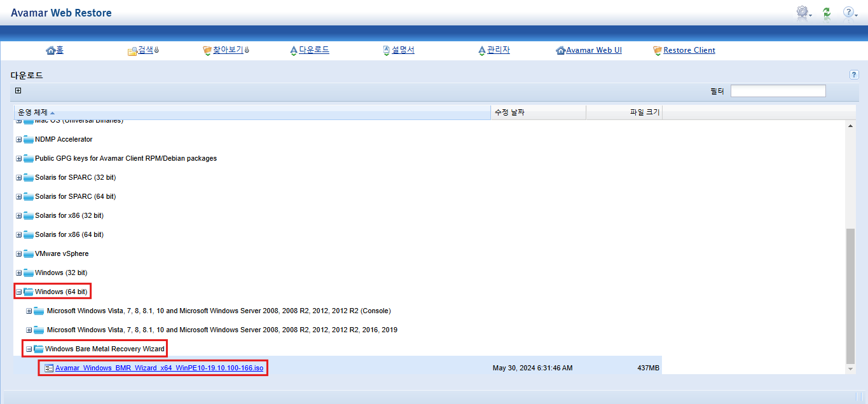
Task: Open the Restore Client link
Action: (689, 50)
